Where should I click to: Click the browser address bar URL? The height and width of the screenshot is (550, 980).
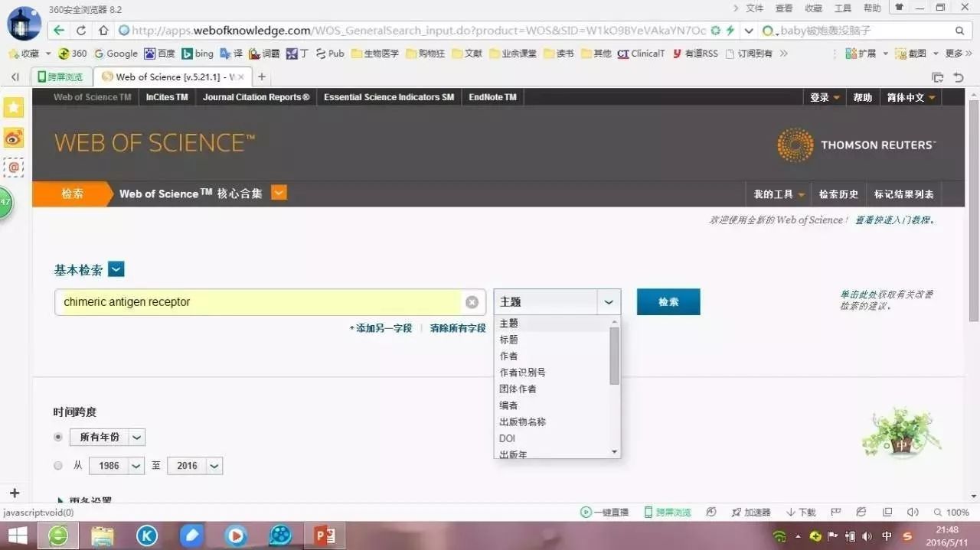[419, 31]
